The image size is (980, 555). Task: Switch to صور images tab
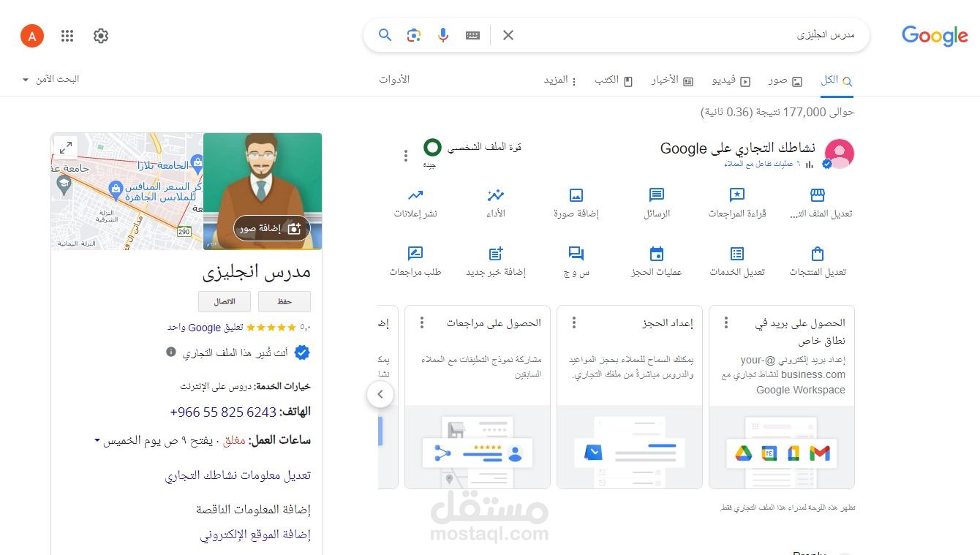click(x=785, y=80)
